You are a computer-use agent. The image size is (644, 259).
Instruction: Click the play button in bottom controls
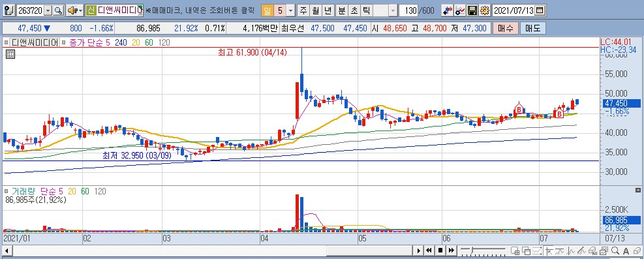click(418, 251)
